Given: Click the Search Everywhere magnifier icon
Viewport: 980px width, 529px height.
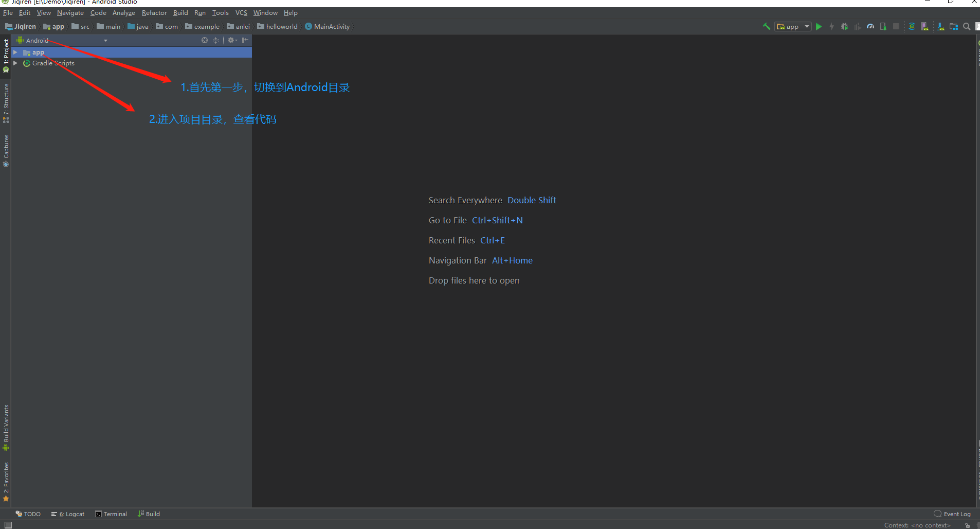Looking at the screenshot, I should point(967,26).
